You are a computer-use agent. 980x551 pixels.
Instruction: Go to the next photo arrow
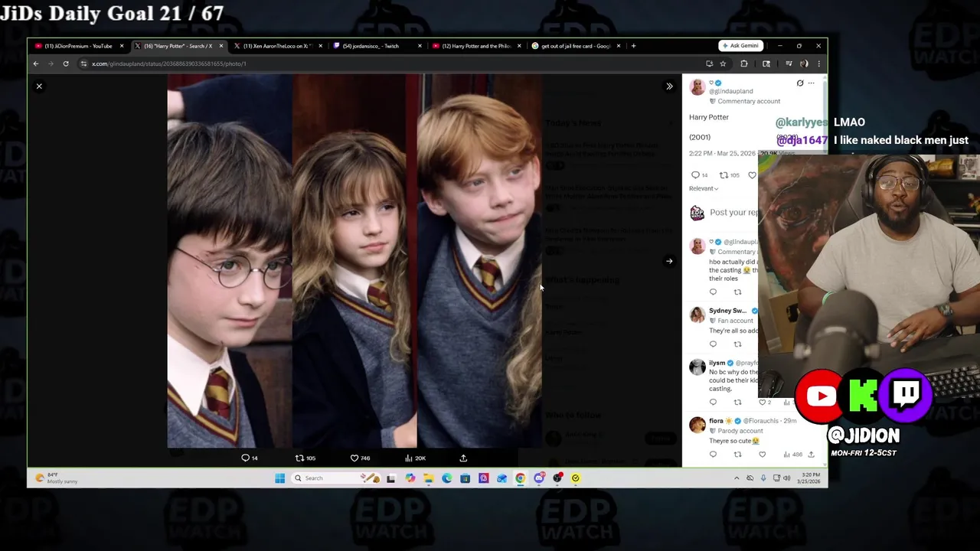[x=669, y=262]
